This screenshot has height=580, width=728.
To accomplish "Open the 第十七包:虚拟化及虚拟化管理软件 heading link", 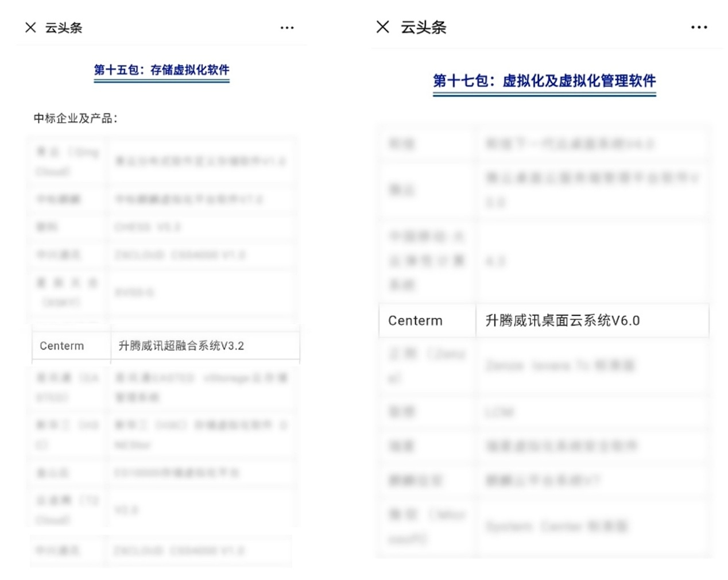I will pyautogui.click(x=544, y=81).
